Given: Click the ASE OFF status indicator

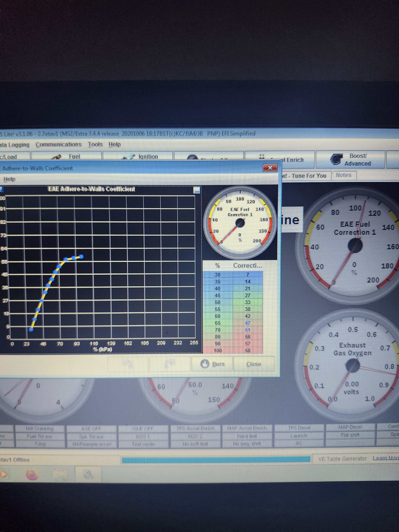Looking at the screenshot, I should click(x=91, y=429).
